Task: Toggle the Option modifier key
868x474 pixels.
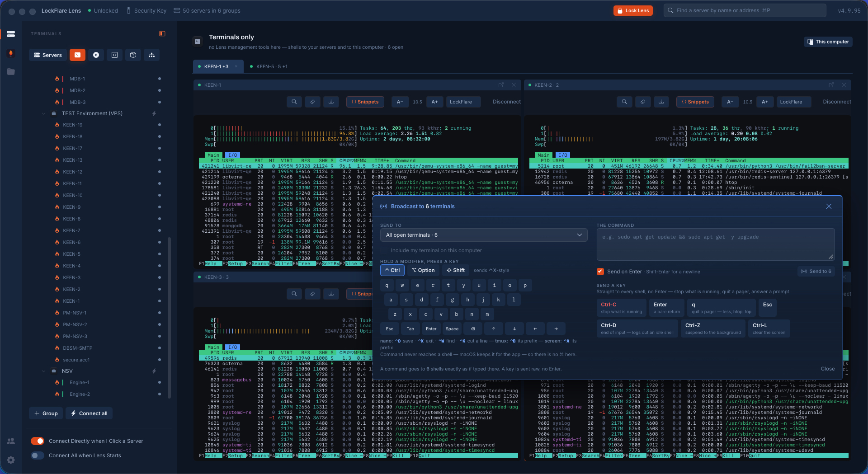Action: pos(424,270)
